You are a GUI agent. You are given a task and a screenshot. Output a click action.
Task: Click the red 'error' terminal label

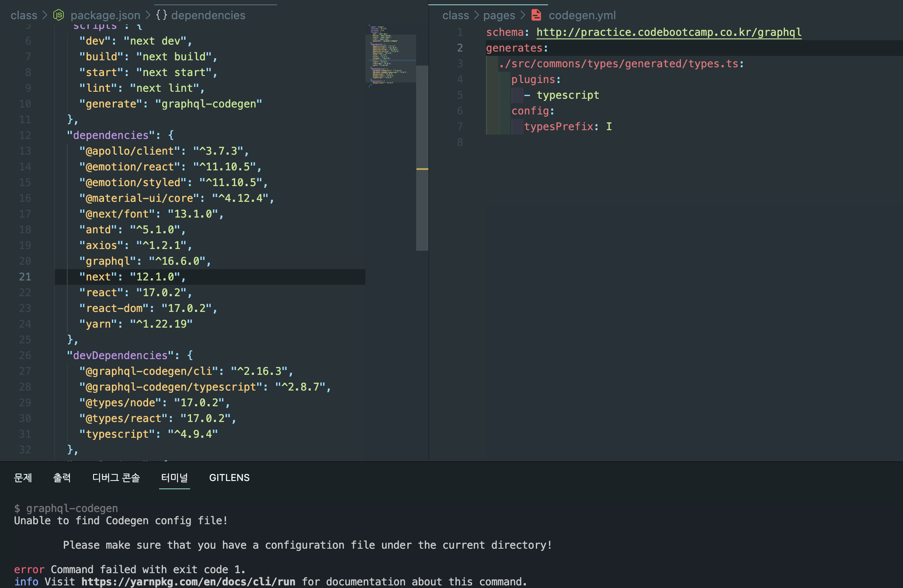[x=29, y=570]
